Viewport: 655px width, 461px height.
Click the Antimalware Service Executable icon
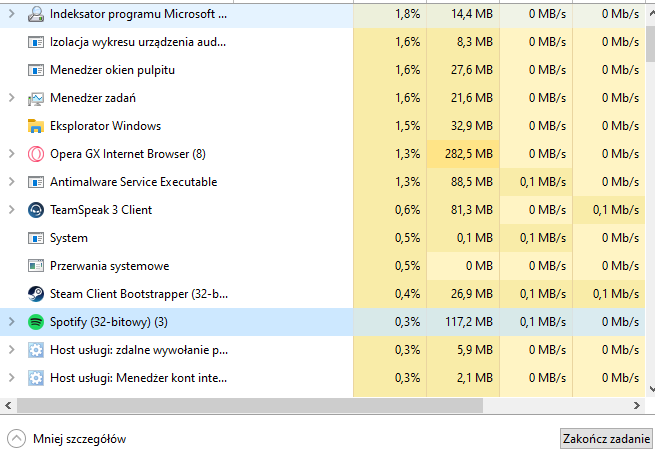(x=36, y=182)
